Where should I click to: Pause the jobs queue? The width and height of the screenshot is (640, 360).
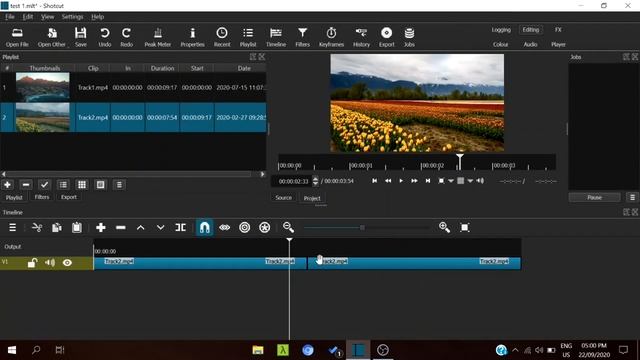594,198
